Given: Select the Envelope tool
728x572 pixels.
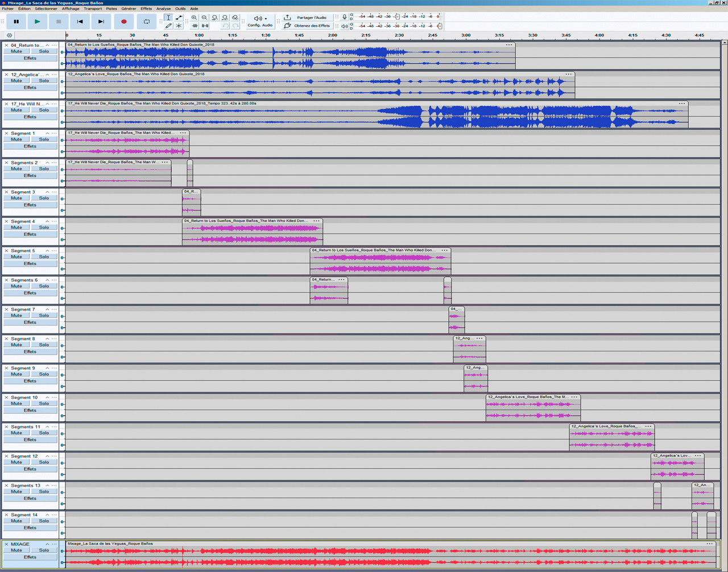Looking at the screenshot, I should [x=179, y=18].
